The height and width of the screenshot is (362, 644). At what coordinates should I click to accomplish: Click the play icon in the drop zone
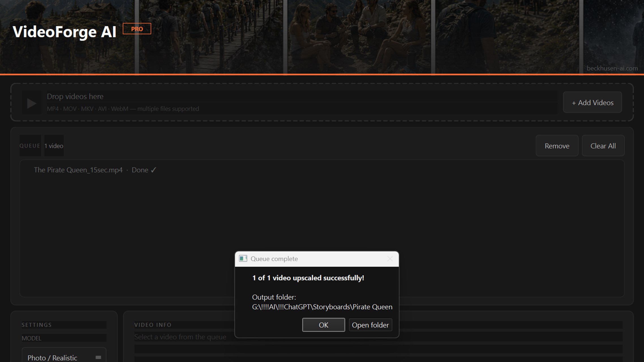pos(31,103)
